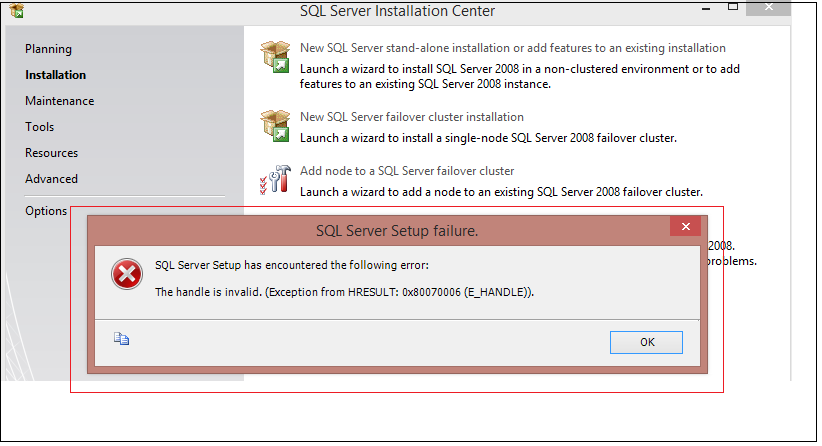Click the failover cluster installation icon
822x446 pixels.
[x=274, y=125]
